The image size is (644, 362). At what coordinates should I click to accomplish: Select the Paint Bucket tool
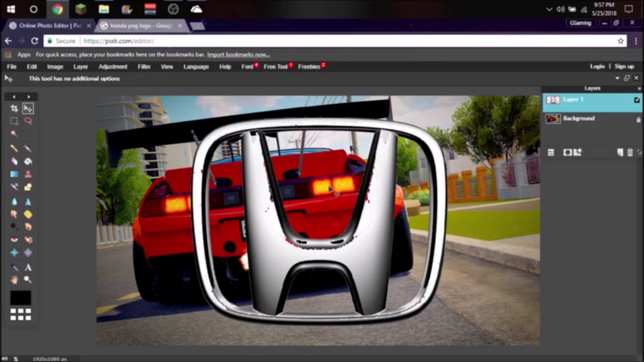(28, 161)
